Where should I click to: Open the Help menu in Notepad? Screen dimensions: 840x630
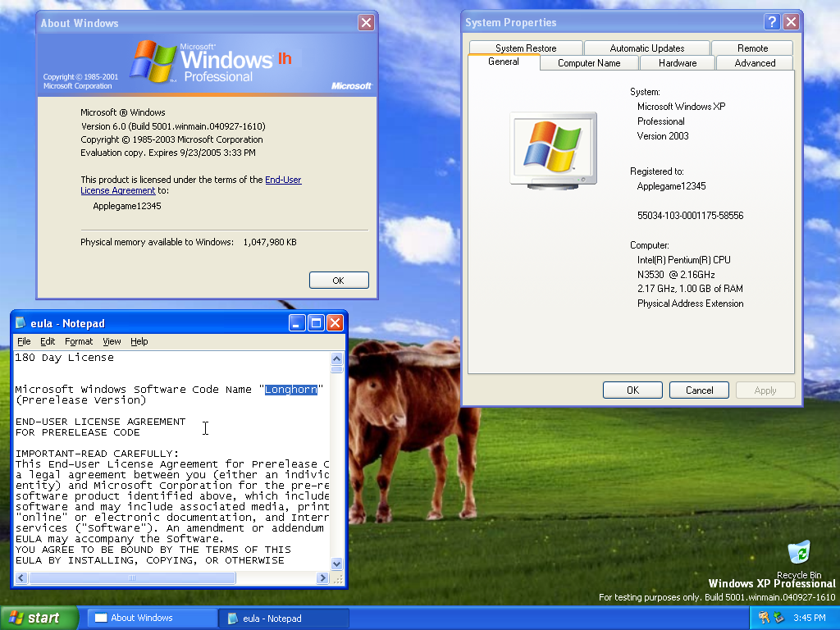tap(139, 341)
